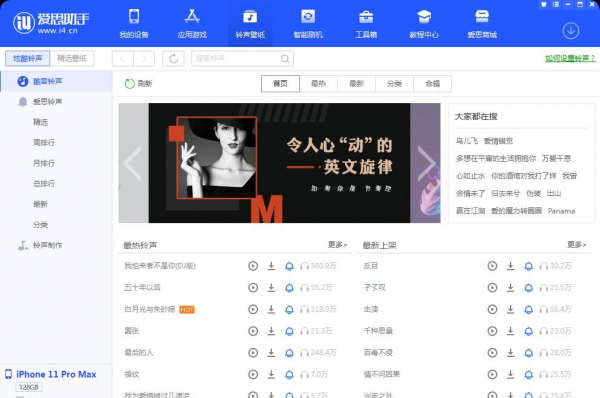Viewport: 600px width, 398px height.
Task: Download the 五十年以后 ringtone
Action: [271, 287]
